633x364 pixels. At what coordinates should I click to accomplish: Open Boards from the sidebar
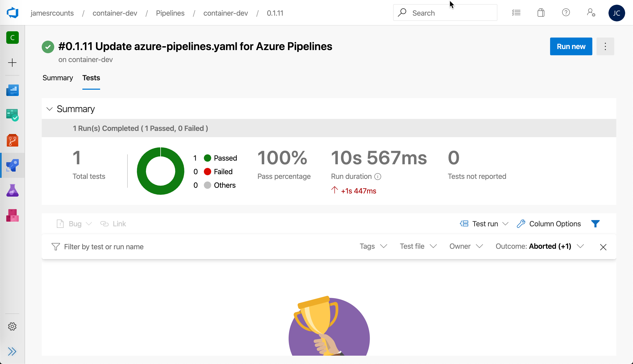pos(13,115)
